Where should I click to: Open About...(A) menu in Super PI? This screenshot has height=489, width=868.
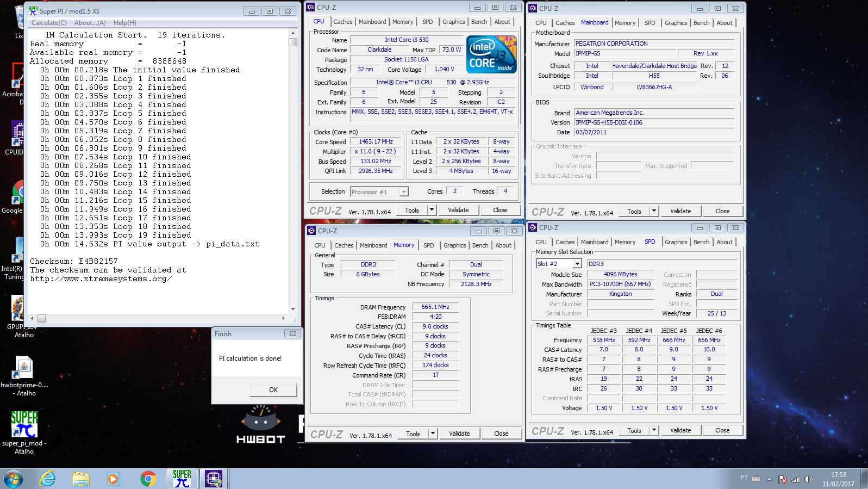pos(90,23)
